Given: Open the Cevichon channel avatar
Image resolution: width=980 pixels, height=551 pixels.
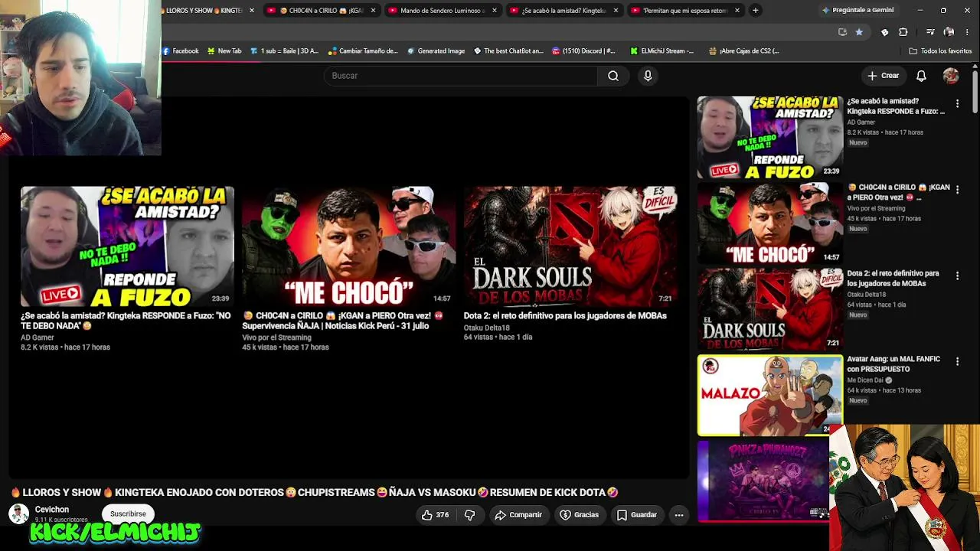Looking at the screenshot, I should (18, 514).
